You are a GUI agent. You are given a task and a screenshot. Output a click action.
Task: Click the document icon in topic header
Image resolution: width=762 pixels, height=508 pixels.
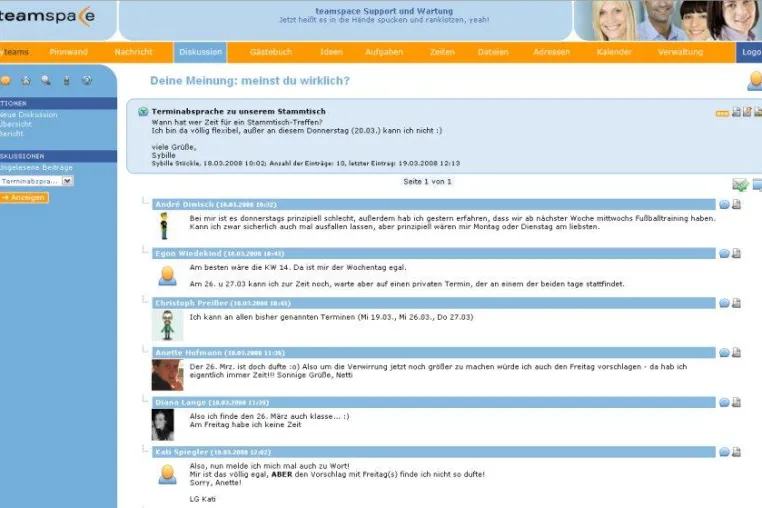pyautogui.click(x=736, y=112)
